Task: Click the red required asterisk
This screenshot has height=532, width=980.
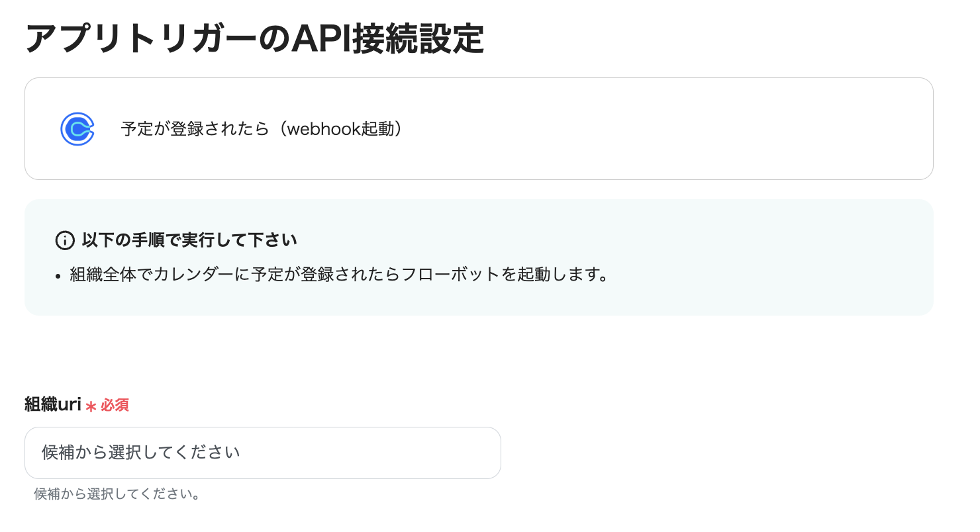Action: coord(91,406)
